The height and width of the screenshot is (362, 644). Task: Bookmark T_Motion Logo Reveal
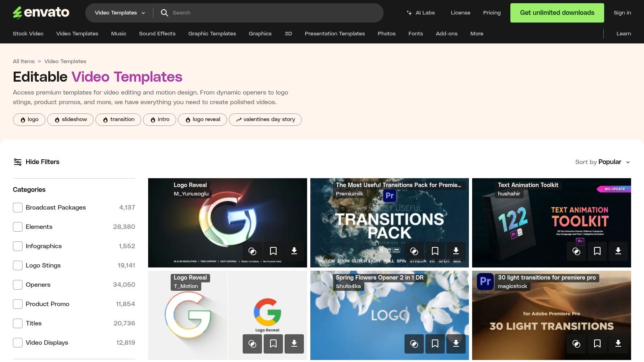point(273,344)
